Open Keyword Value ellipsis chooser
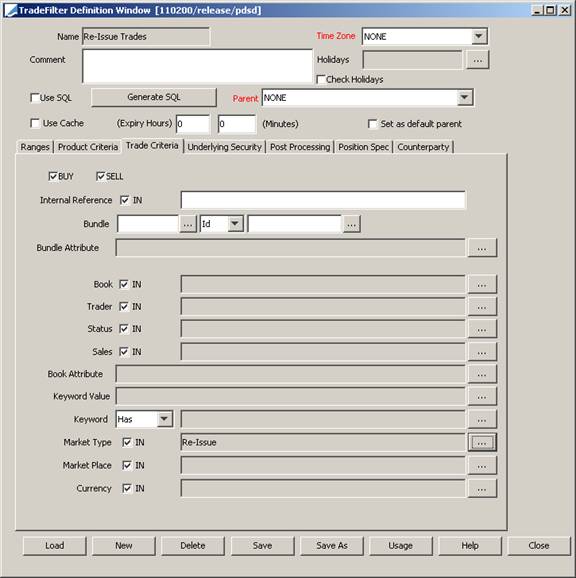Image resolution: width=576 pixels, height=578 pixels. (x=482, y=397)
